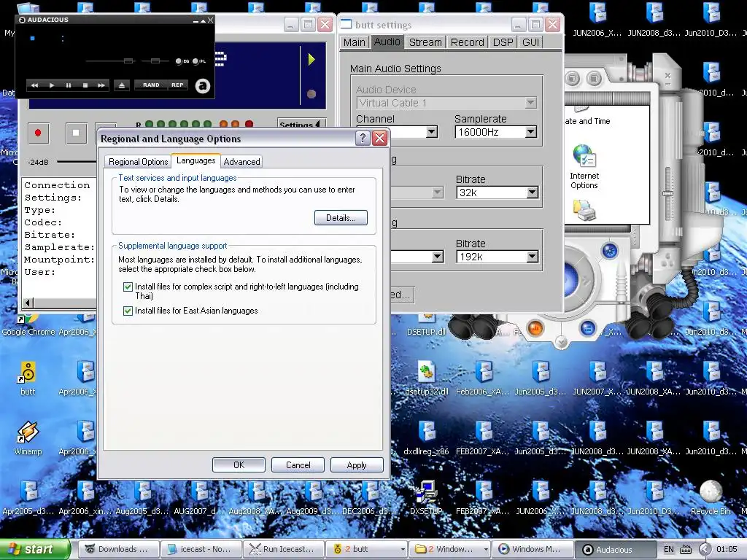Viewport: 747px width, 560px height.
Task: Toggle RAND shuffle in Audacious
Action: [150, 85]
